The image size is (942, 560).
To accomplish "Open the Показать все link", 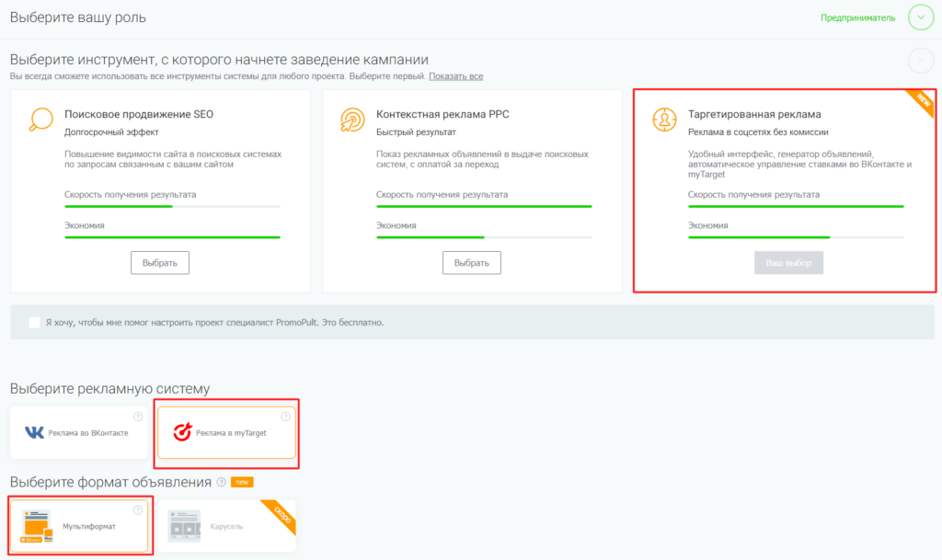I will [x=456, y=76].
